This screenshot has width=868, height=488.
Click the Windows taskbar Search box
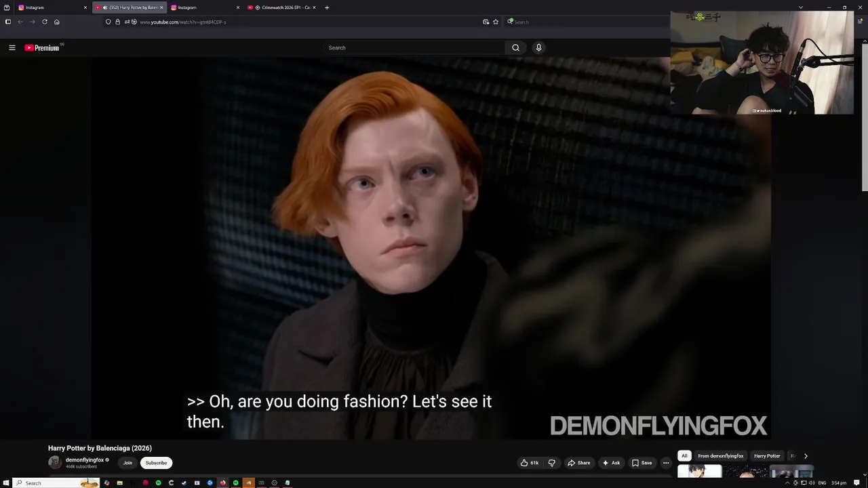[x=57, y=483]
